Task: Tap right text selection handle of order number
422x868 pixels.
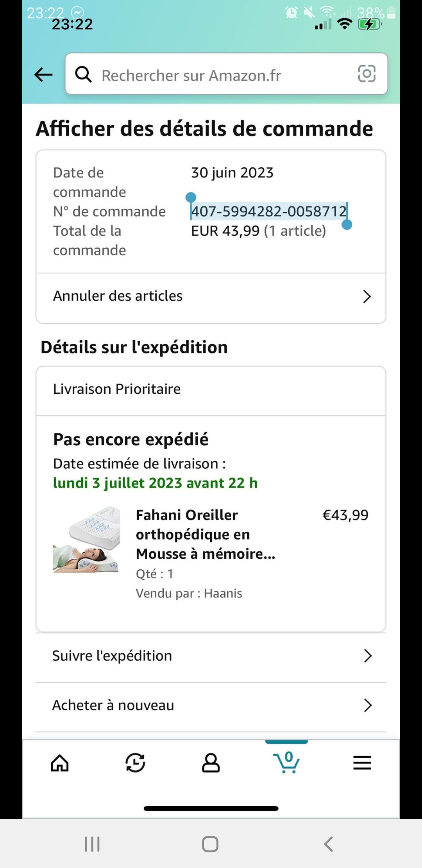Action: 347,224
